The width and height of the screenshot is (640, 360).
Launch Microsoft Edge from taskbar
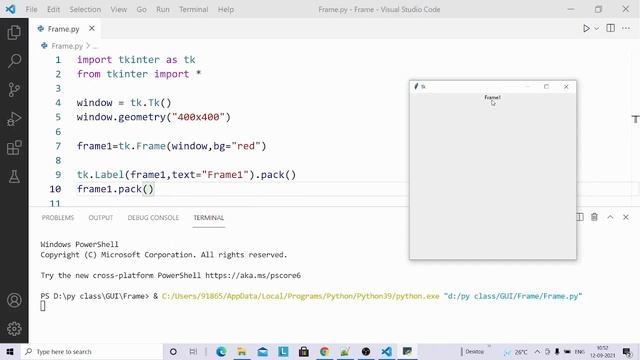click(221, 351)
